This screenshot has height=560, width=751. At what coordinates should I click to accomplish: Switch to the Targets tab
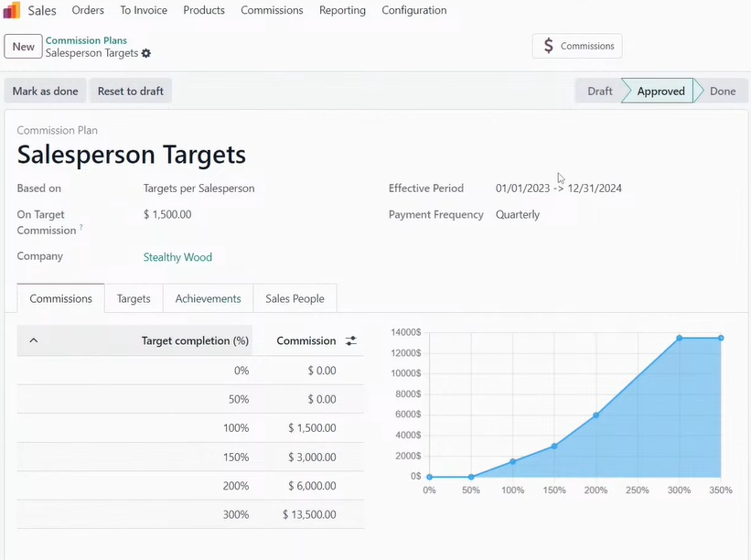click(x=134, y=299)
